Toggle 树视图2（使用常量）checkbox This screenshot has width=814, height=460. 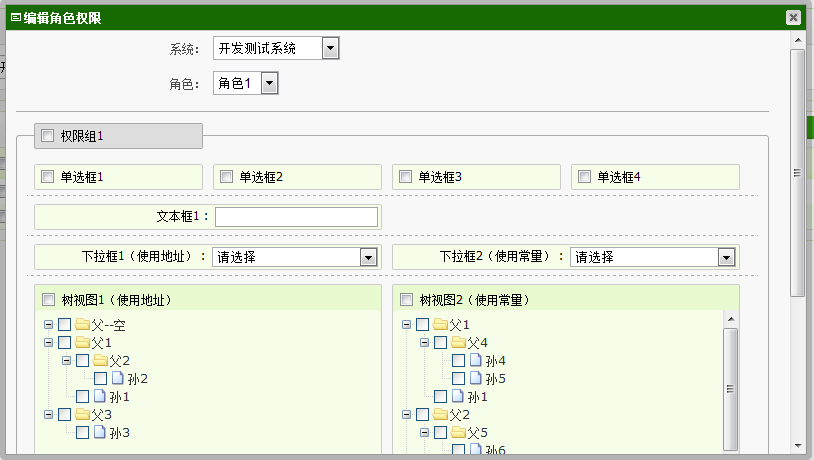406,300
